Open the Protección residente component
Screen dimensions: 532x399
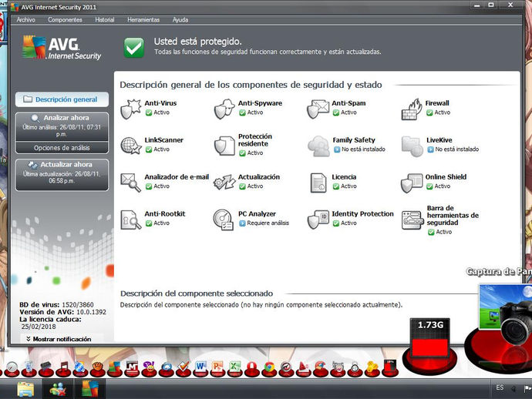point(244,145)
